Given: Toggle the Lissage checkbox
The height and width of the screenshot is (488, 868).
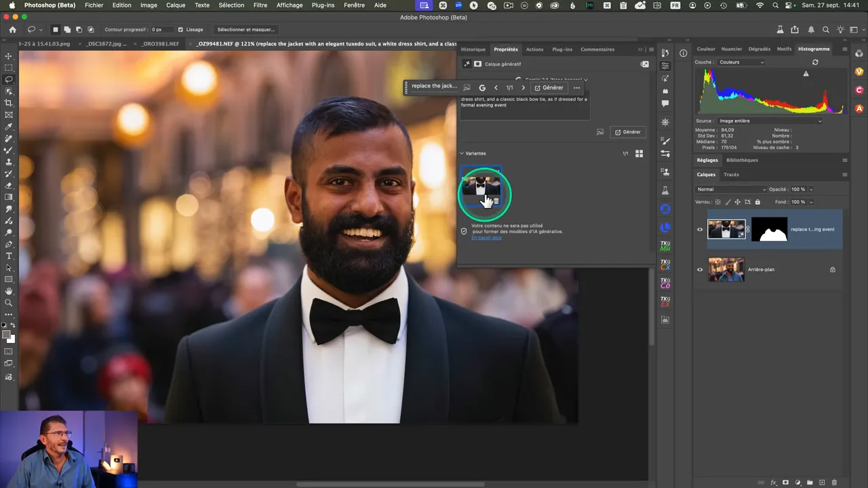Looking at the screenshot, I should 180,30.
